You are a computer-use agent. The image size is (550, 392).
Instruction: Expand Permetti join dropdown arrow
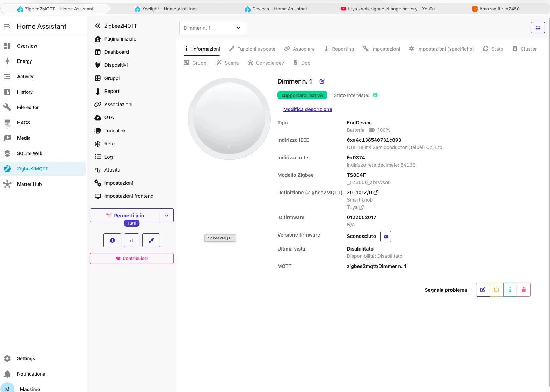[x=167, y=215]
